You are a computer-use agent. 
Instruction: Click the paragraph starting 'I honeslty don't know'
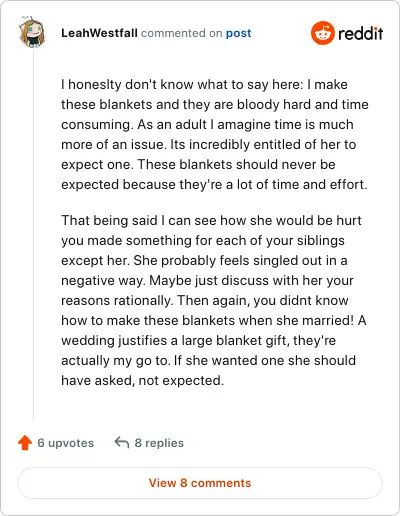[215, 134]
